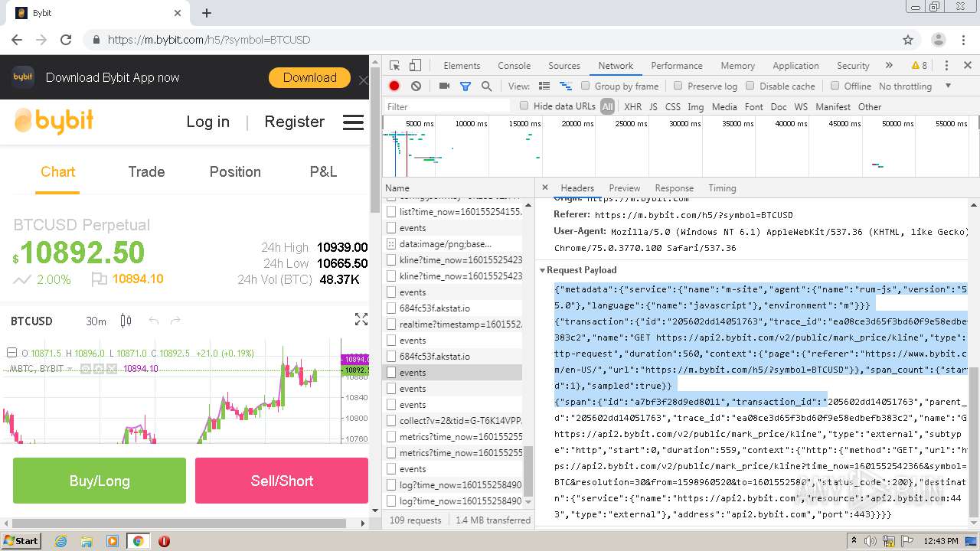The image size is (980, 551).
Task: Click the browser back arrow
Action: pos(17,40)
